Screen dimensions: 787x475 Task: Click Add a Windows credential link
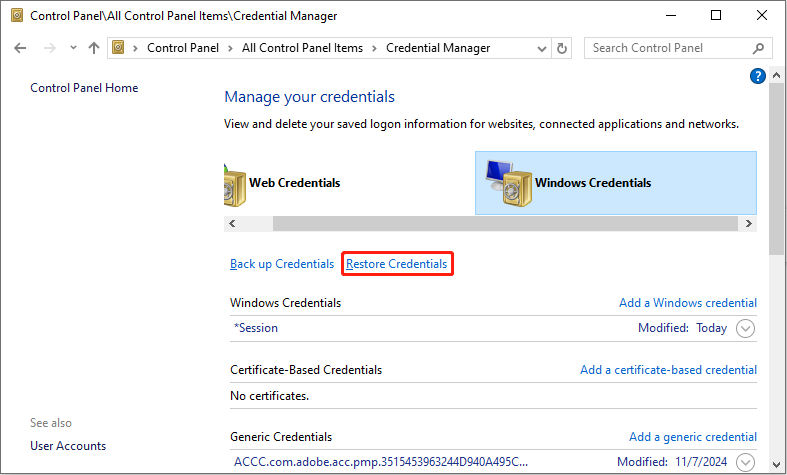(x=687, y=303)
